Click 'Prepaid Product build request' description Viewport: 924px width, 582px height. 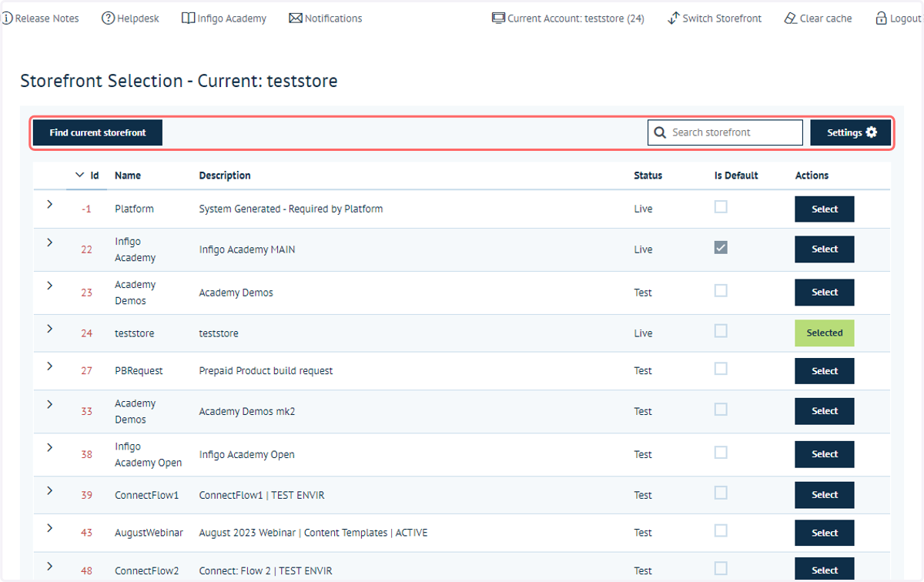point(266,371)
